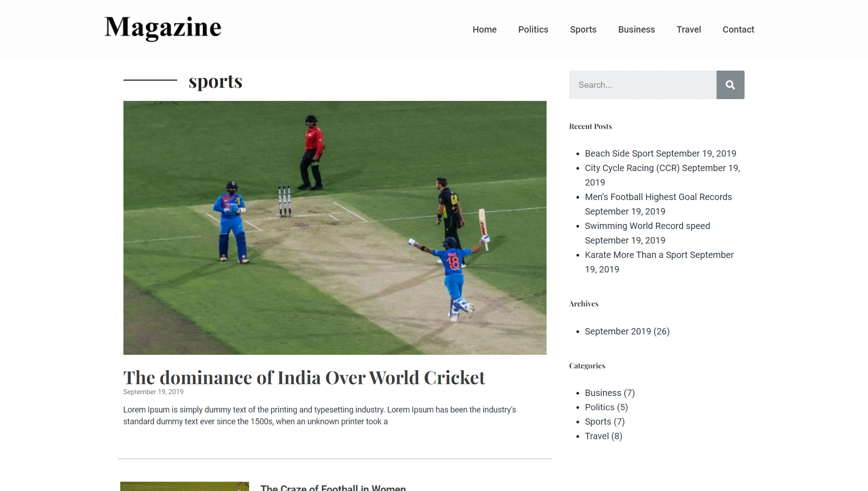Open the Travel category in sidebar
The height and width of the screenshot is (491, 868).
597,436
